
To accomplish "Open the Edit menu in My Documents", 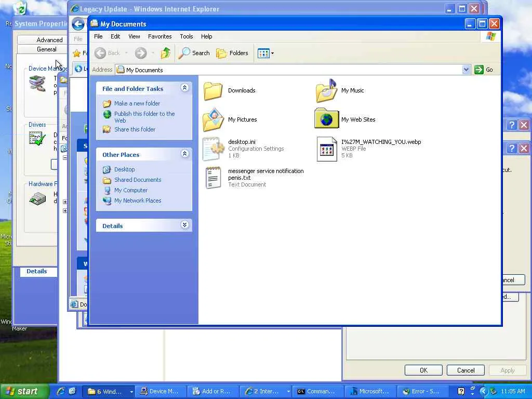I will click(x=115, y=36).
